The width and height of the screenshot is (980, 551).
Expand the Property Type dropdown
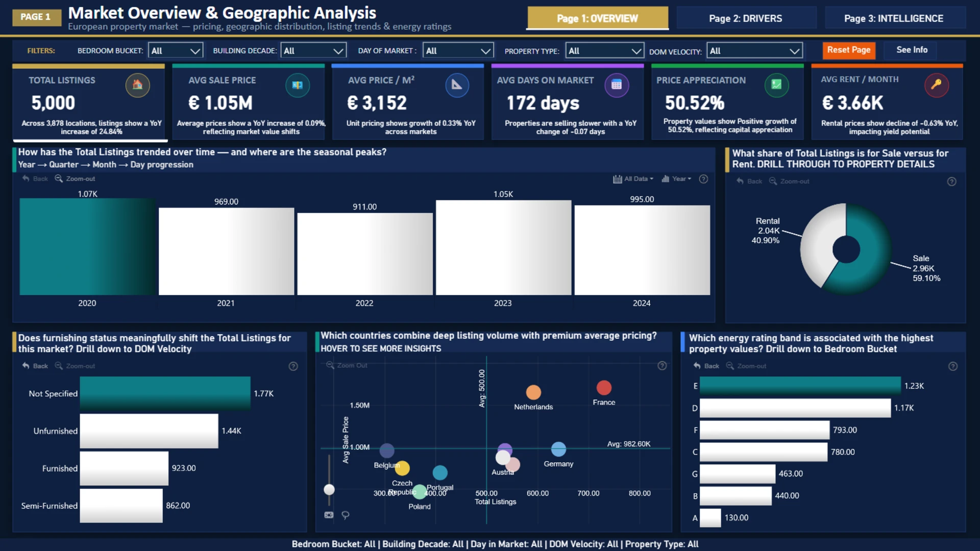pos(604,51)
